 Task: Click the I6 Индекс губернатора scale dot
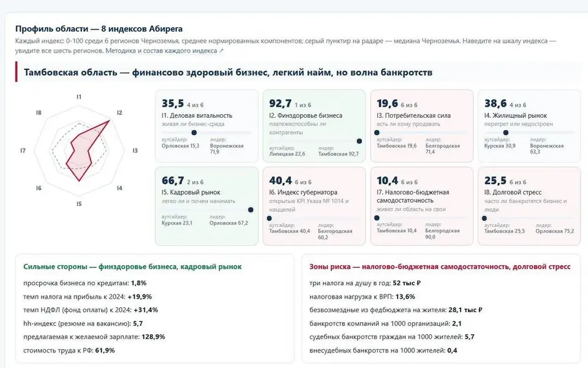[x=269, y=218]
